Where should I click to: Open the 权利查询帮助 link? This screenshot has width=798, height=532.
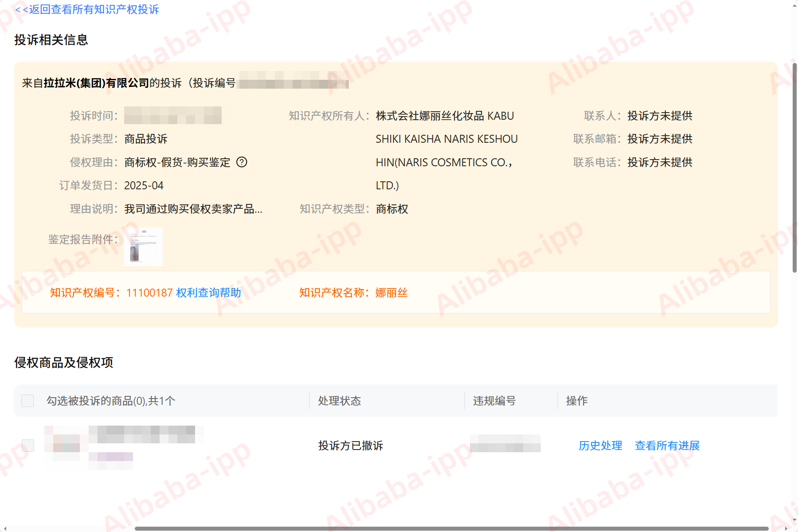point(208,293)
